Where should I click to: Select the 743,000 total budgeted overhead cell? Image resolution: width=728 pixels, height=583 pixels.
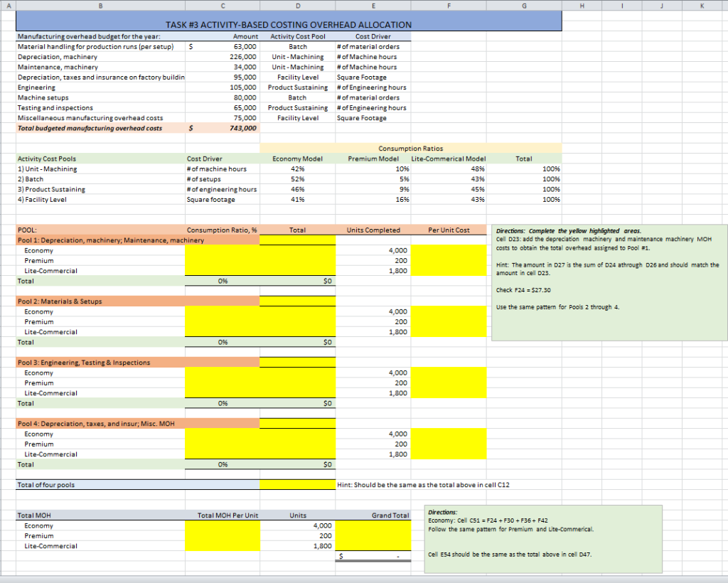(223, 128)
